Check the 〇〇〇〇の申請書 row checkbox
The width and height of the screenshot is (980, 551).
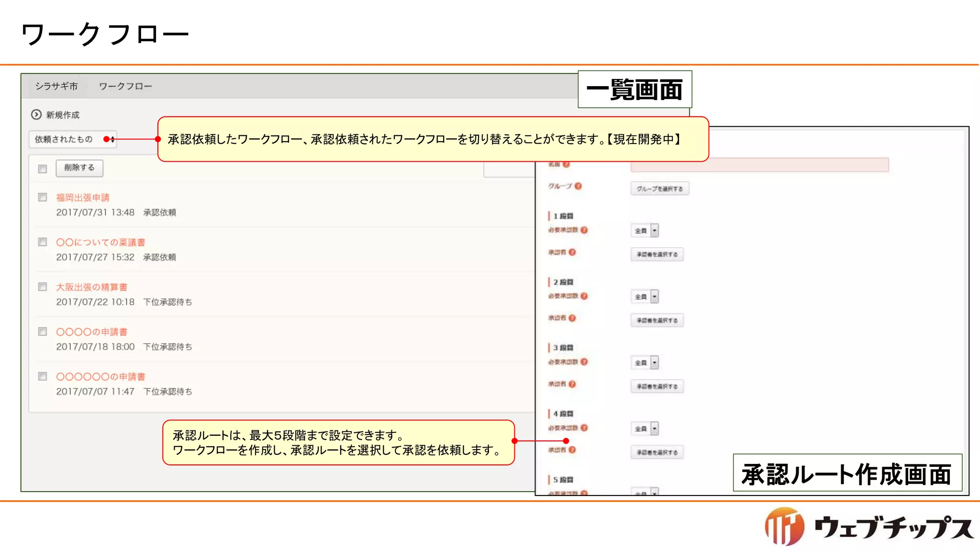[43, 331]
